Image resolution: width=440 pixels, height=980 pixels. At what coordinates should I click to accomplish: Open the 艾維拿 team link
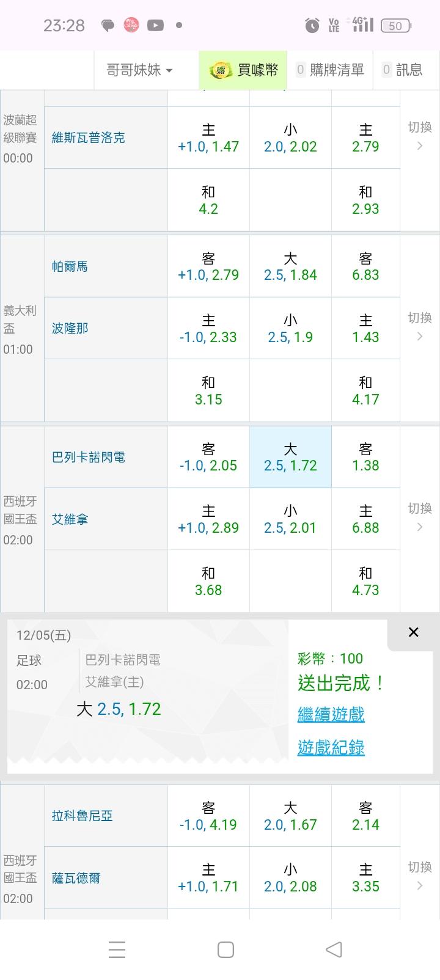coord(70,519)
